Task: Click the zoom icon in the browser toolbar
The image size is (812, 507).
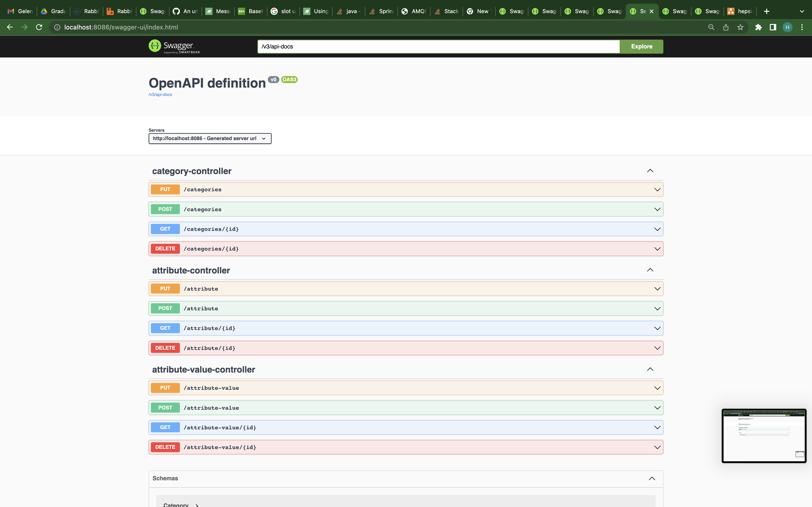Action: (x=711, y=27)
